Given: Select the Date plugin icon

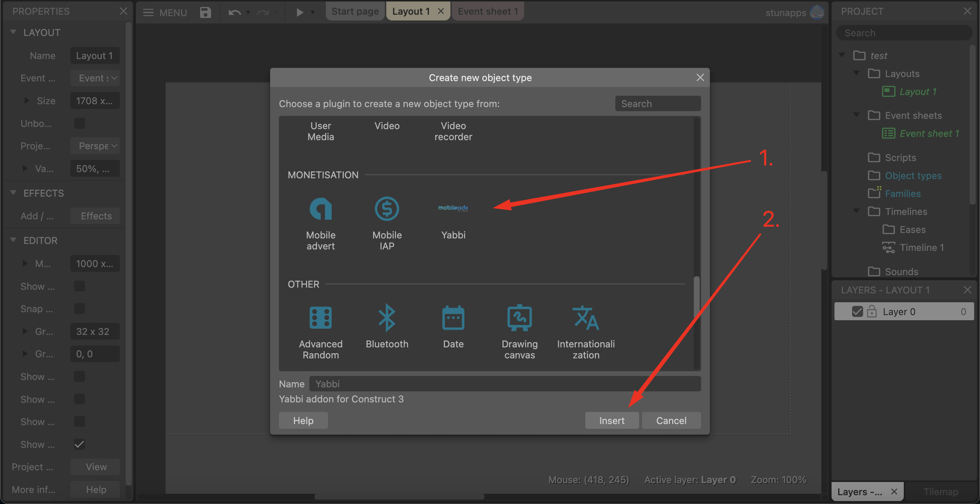Looking at the screenshot, I should (x=453, y=317).
